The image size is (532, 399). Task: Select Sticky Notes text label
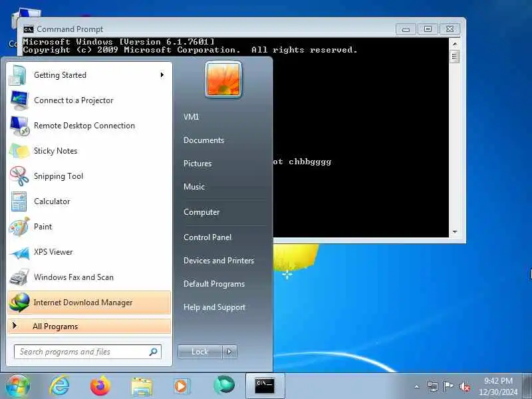point(55,151)
